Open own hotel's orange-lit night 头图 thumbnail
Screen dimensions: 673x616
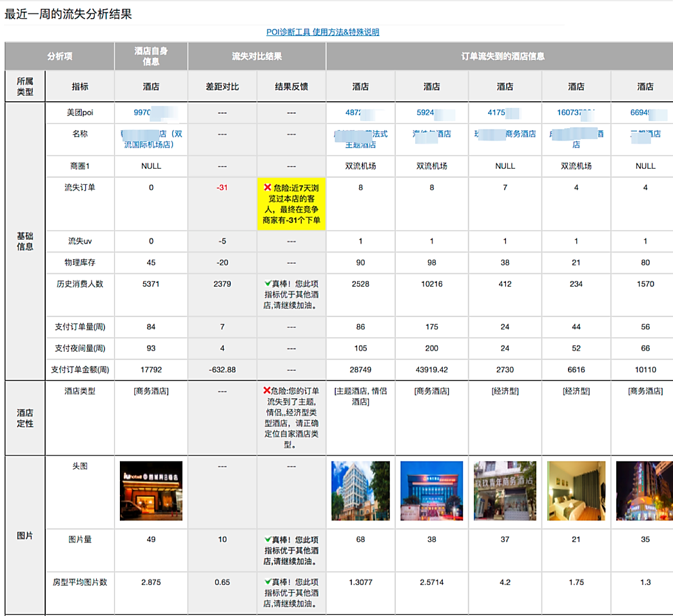pyautogui.click(x=151, y=490)
